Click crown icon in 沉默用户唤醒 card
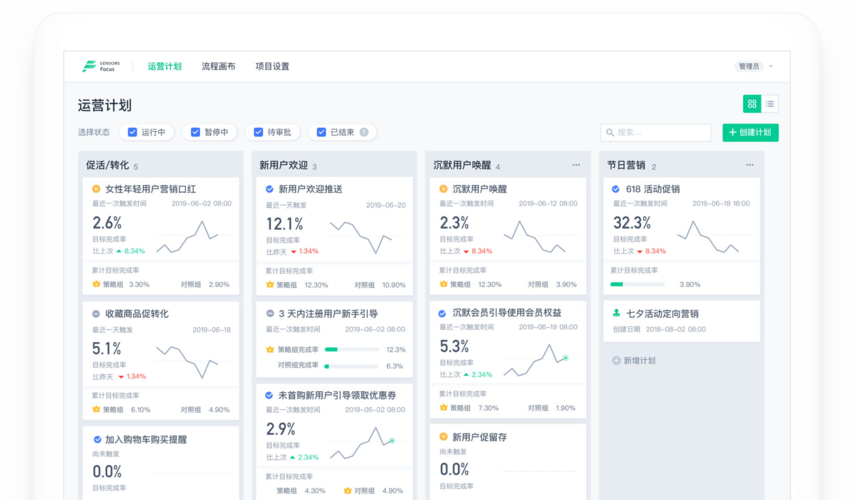Viewport: 854px width, 500px height. click(x=443, y=284)
